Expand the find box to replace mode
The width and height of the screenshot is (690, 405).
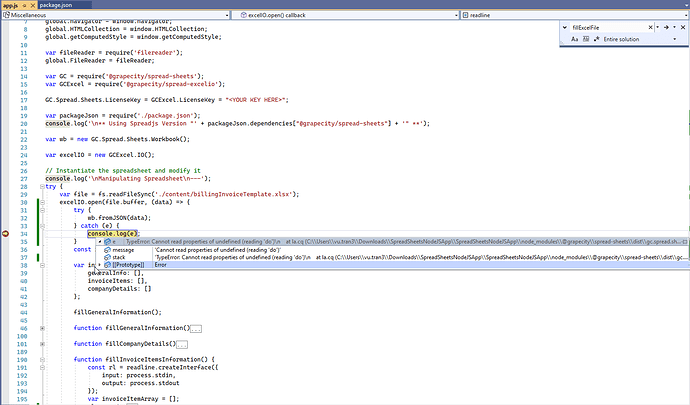point(565,27)
